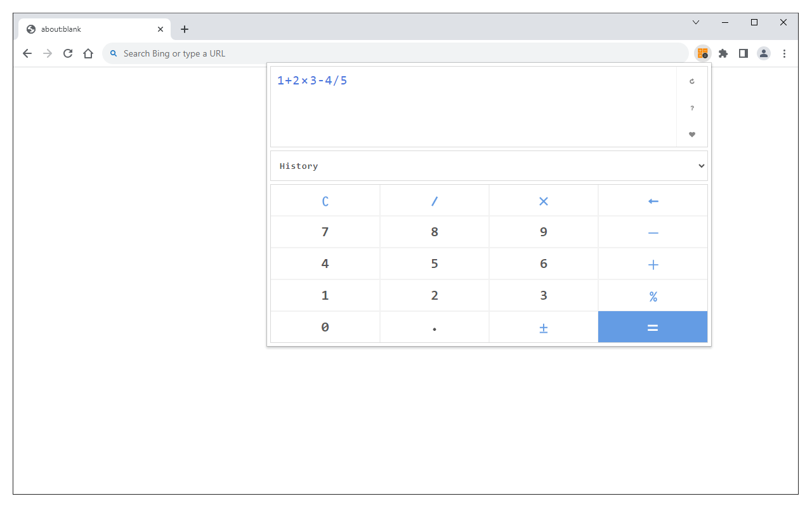Click digit 3 key
Viewport: 812px width, 508px height.
544,296
